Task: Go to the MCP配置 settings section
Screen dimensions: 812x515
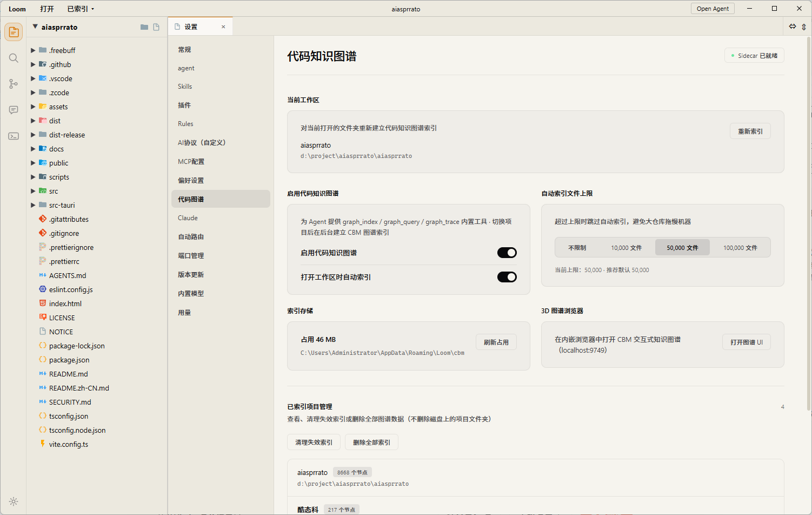Action: pos(221,161)
